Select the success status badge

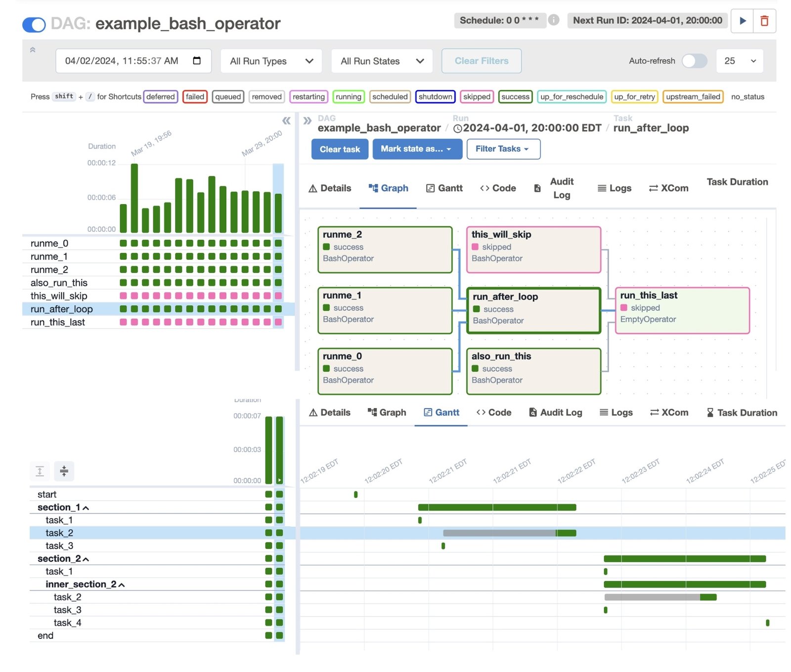515,97
